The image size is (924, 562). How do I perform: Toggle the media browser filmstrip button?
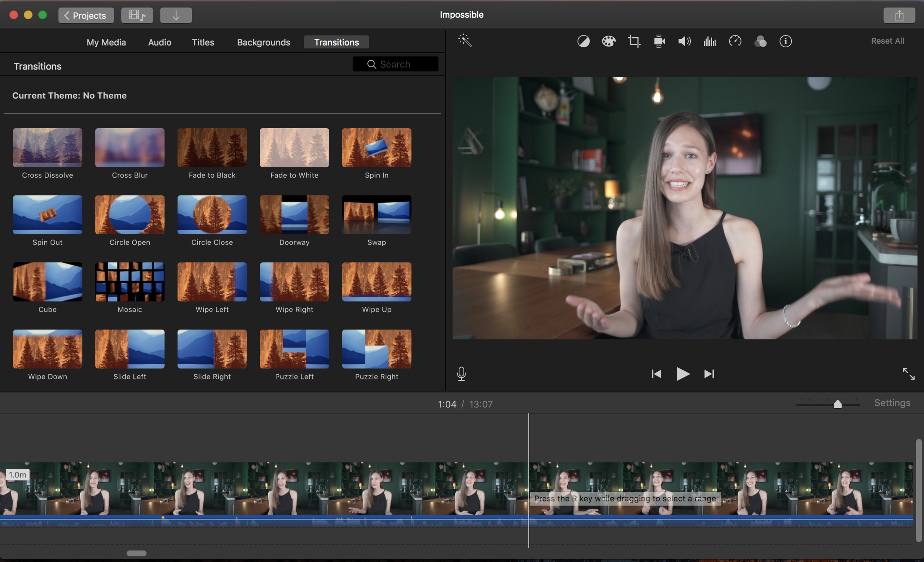[137, 16]
